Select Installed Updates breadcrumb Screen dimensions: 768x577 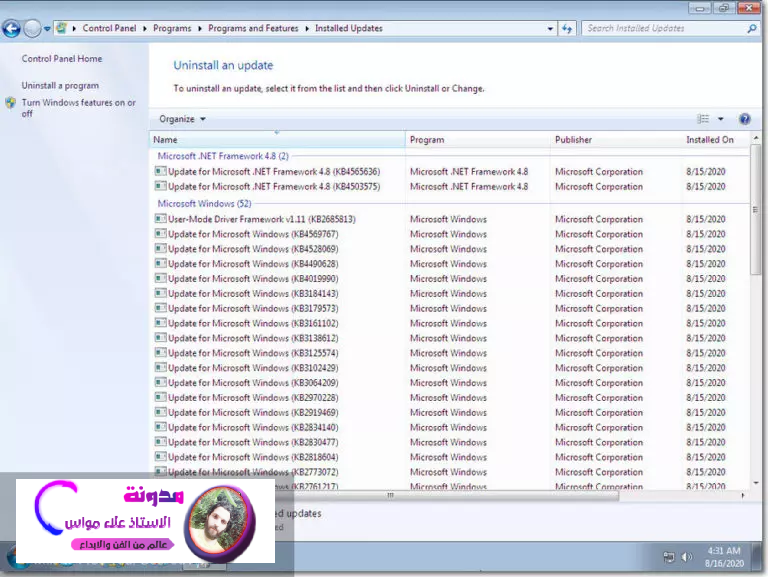coord(348,28)
